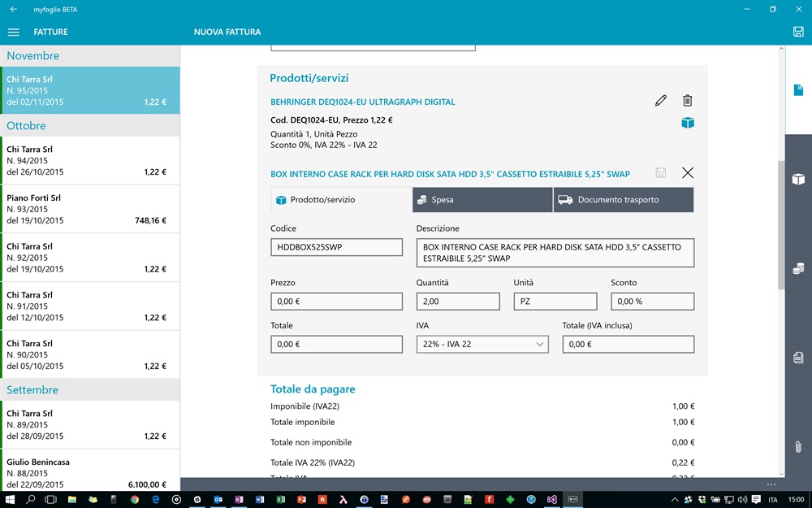Viewport: 812px width, 508px height.
Task: Select invoice N. 95/2015 Chi Tarra Srl
Action: [90, 90]
